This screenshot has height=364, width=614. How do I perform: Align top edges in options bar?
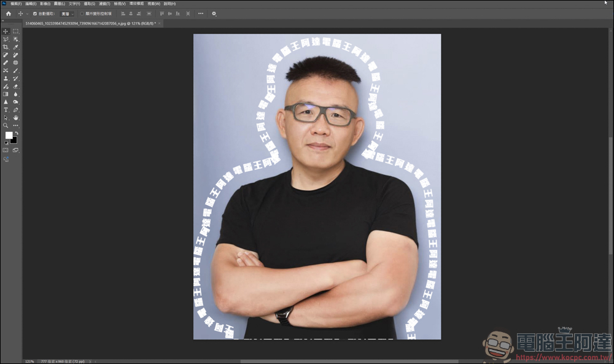(161, 14)
